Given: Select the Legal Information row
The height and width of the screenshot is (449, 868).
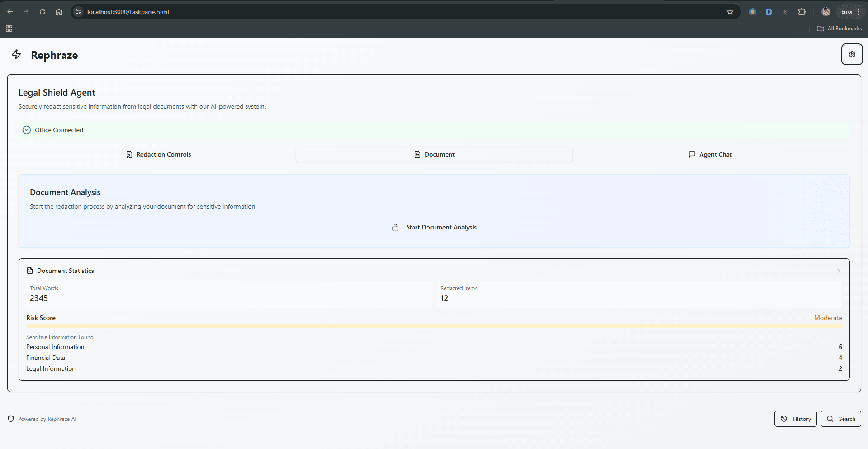Looking at the screenshot, I should (434, 368).
